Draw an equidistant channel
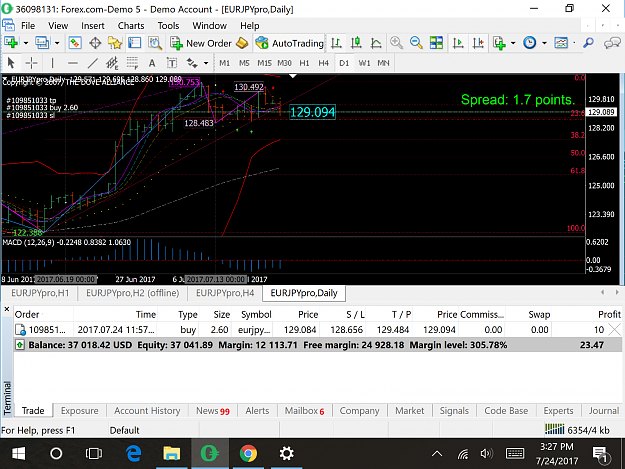Image resolution: width=625 pixels, height=469 pixels. pyautogui.click(x=112, y=63)
